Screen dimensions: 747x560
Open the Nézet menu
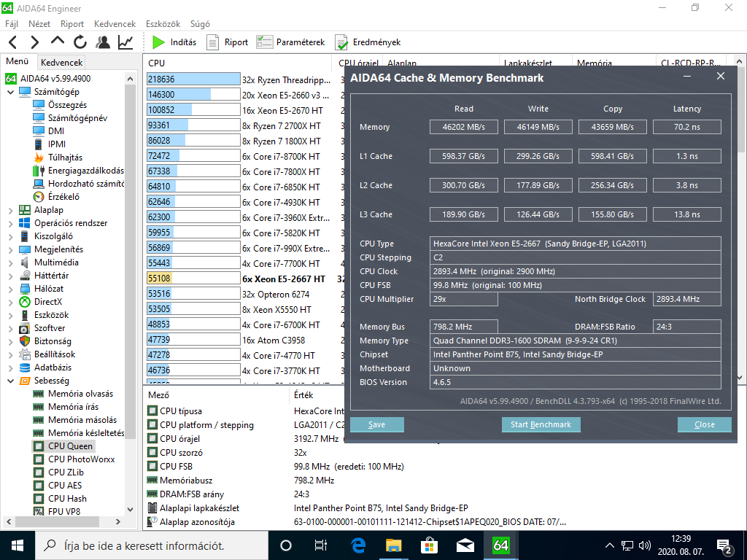click(x=39, y=24)
